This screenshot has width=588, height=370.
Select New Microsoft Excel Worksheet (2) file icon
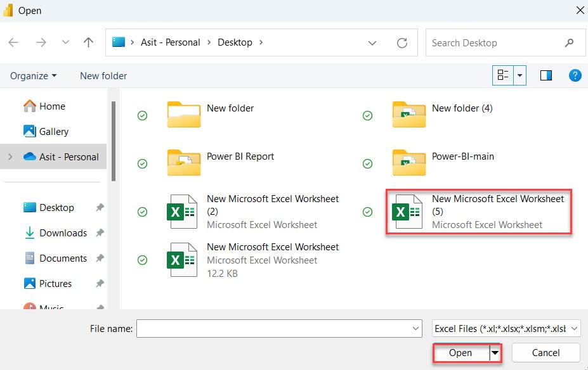click(182, 212)
